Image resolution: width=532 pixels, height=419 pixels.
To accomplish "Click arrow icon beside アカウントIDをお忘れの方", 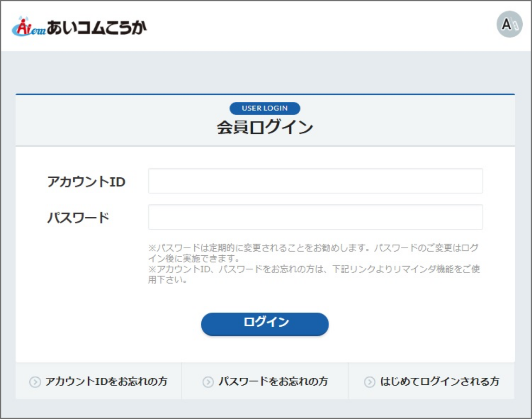I will 35,382.
